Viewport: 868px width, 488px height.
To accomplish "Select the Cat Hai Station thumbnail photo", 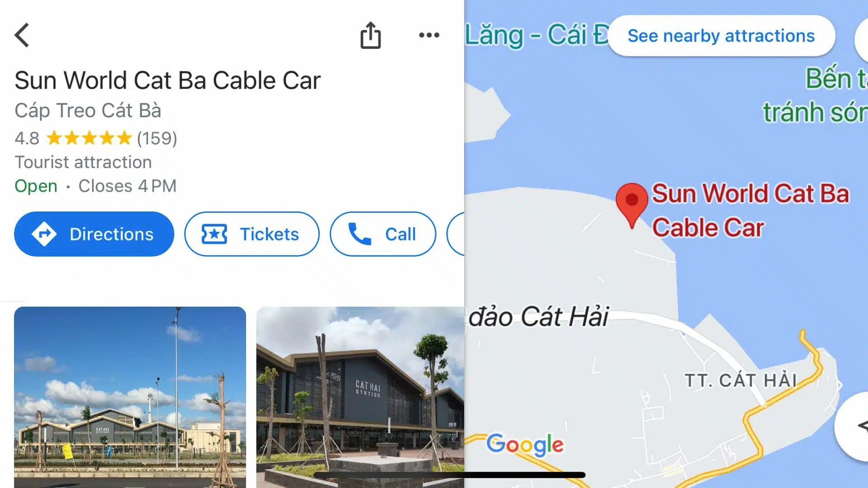I will tap(359, 396).
